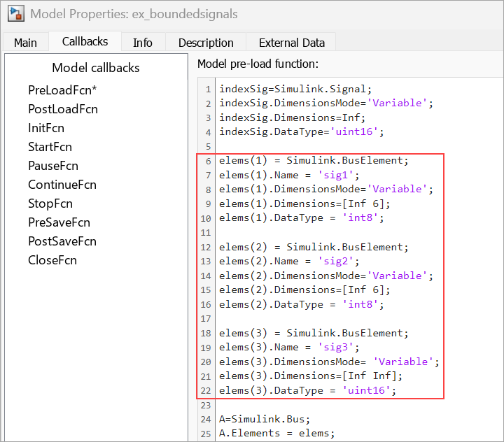The image size is (504, 442).
Task: Click line number 5 in the gutter
Action: click(x=208, y=147)
